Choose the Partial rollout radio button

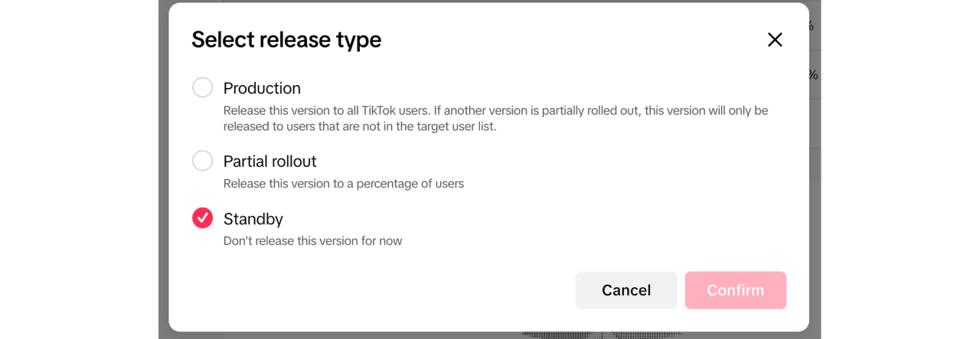coord(202,161)
